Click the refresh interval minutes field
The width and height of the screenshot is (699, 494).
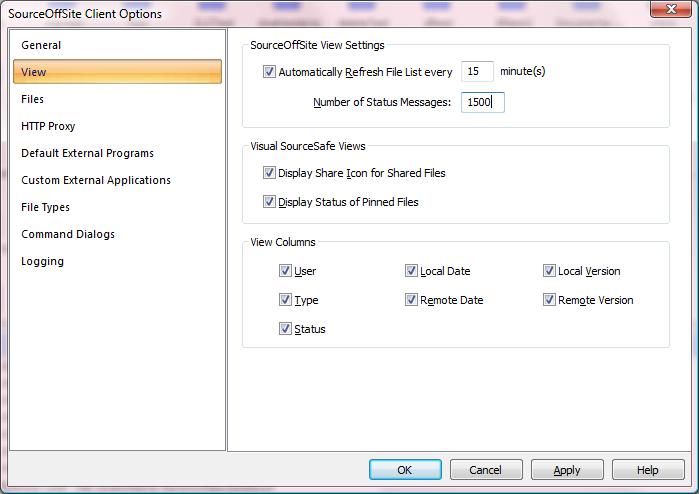[x=477, y=72]
